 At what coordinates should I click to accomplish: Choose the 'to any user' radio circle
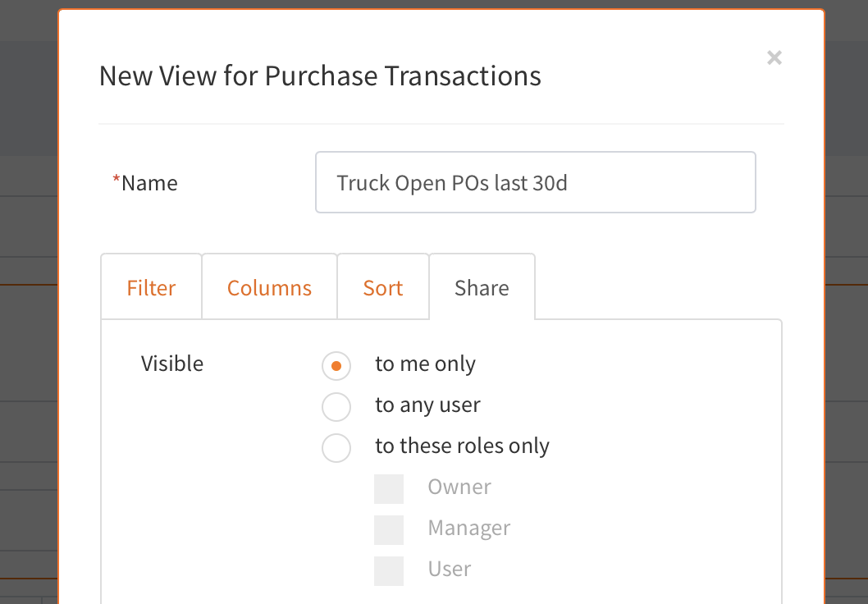[x=336, y=407]
